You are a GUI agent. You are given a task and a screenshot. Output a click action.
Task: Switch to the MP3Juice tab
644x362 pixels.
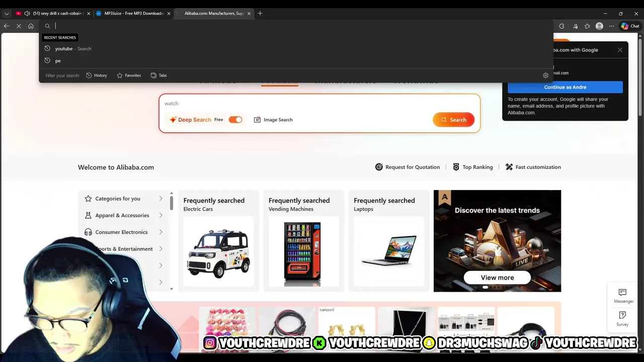point(133,14)
